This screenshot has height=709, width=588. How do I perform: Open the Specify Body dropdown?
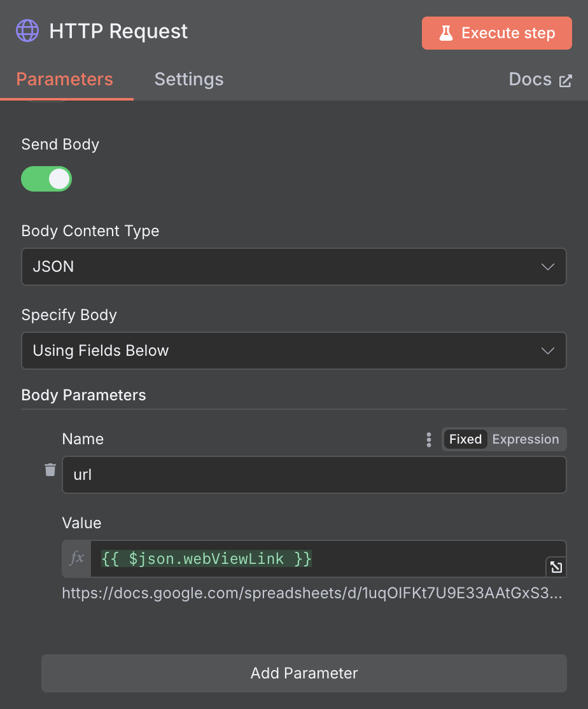294,351
